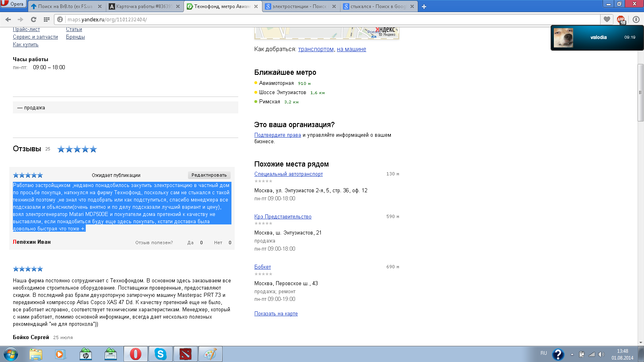
Task: Open the Adblock Plus extension icon
Action: point(621,19)
